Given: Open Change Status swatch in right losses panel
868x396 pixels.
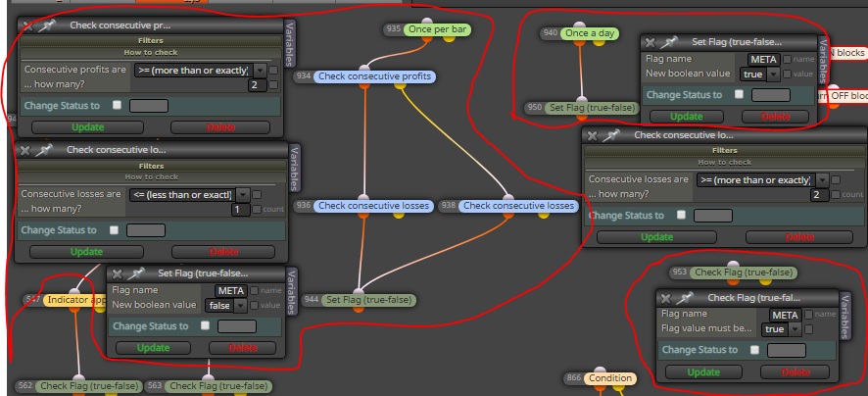Looking at the screenshot, I should coord(713,216).
